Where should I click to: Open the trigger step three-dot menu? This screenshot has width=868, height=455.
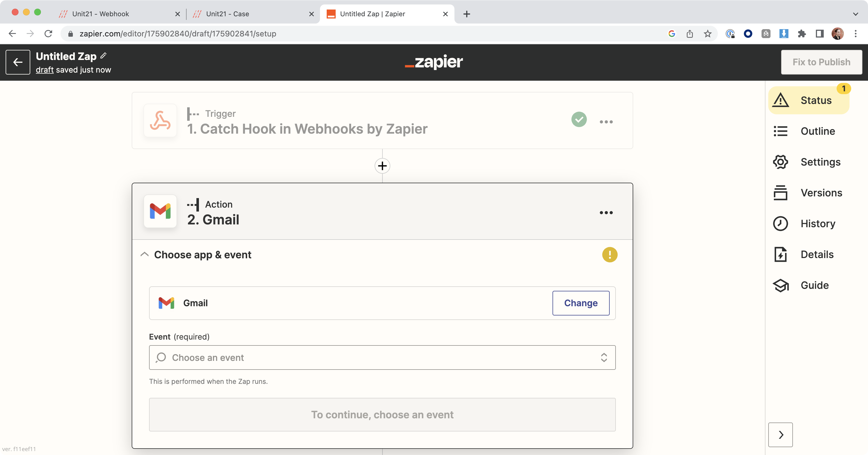pyautogui.click(x=606, y=122)
